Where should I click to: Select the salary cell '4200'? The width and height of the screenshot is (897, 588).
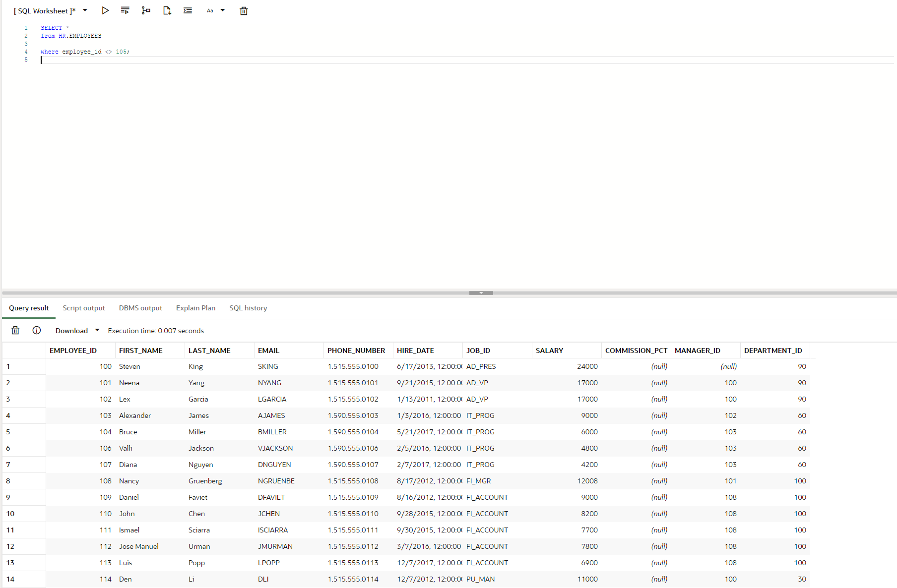point(567,465)
